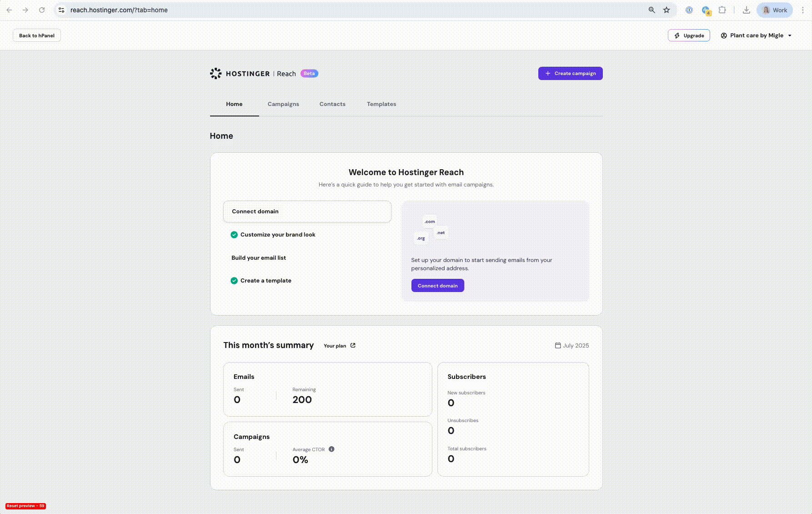Click the Average CTOR info icon

tap(331, 449)
